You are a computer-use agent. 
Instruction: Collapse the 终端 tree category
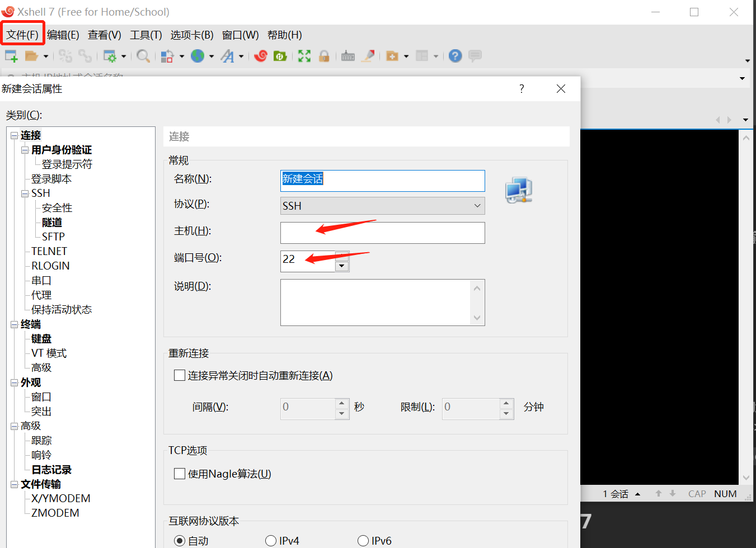pyautogui.click(x=14, y=324)
